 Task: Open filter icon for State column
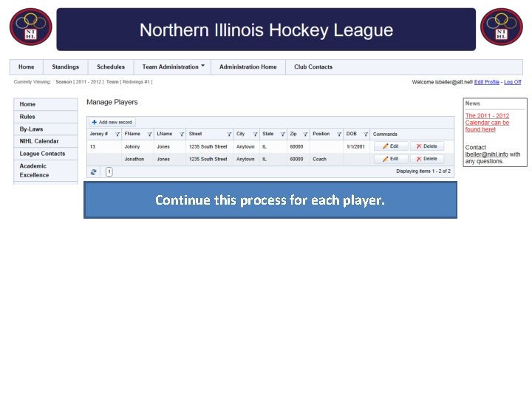(282, 134)
